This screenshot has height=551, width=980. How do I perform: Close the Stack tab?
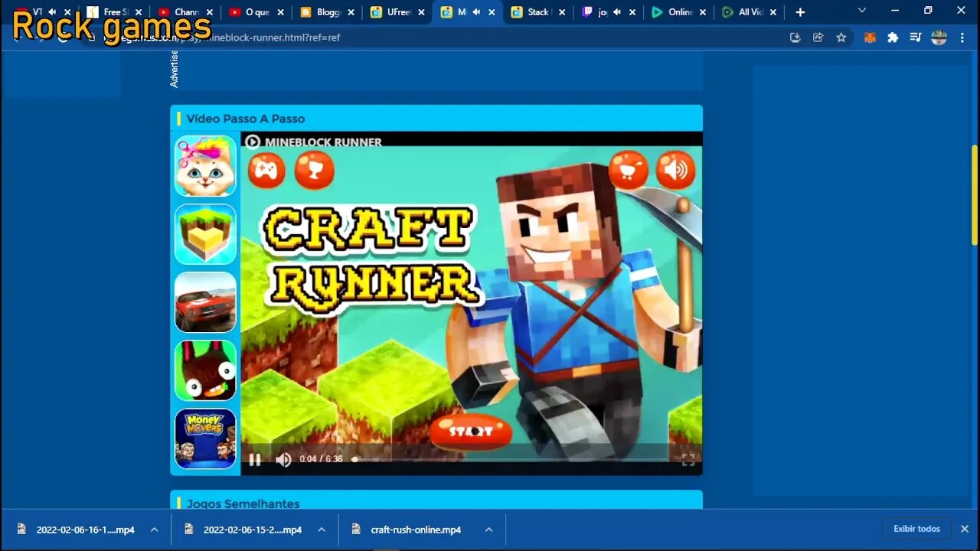tap(562, 12)
